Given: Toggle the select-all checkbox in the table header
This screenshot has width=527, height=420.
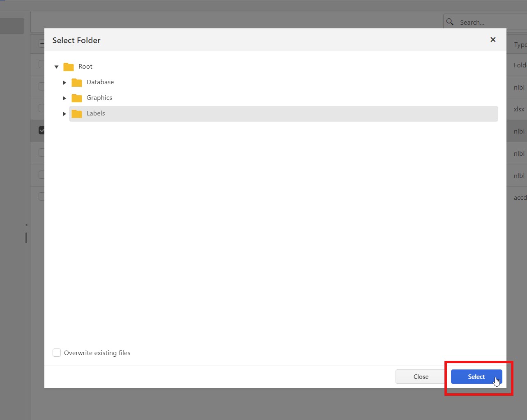Looking at the screenshot, I should (x=41, y=44).
